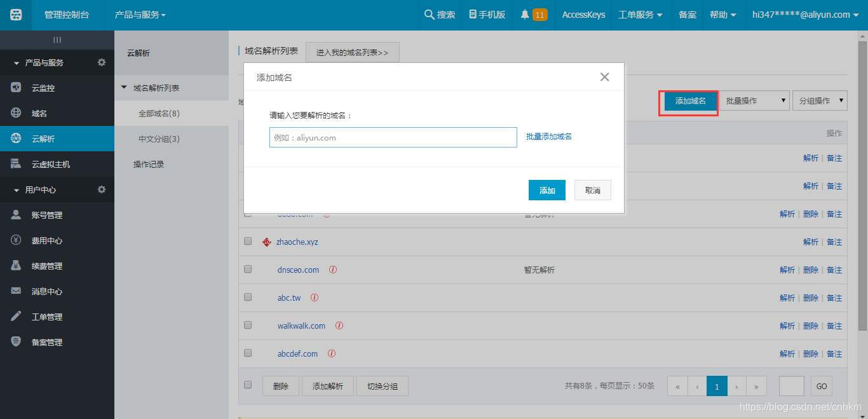The image size is (868, 419).
Task: Tick the select-all checkbox at list bottom
Action: point(247,385)
